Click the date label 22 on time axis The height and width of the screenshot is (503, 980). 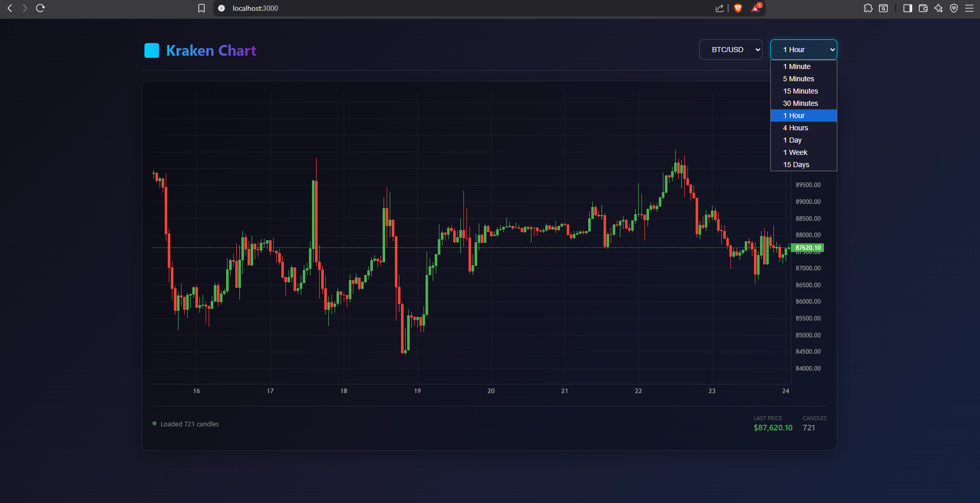point(638,391)
